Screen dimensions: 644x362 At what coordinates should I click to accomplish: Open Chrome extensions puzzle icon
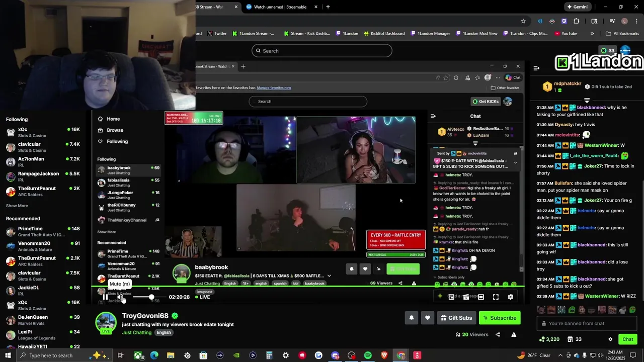[x=577, y=21]
